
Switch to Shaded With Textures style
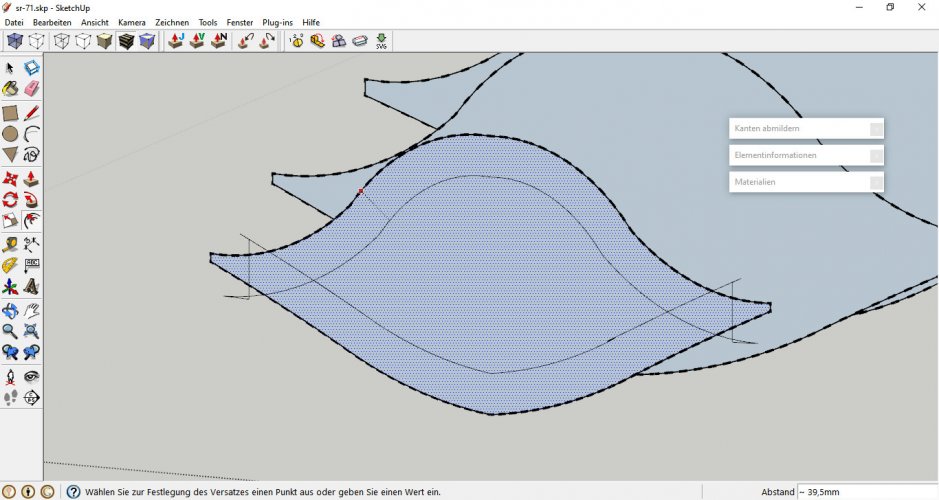(x=126, y=41)
